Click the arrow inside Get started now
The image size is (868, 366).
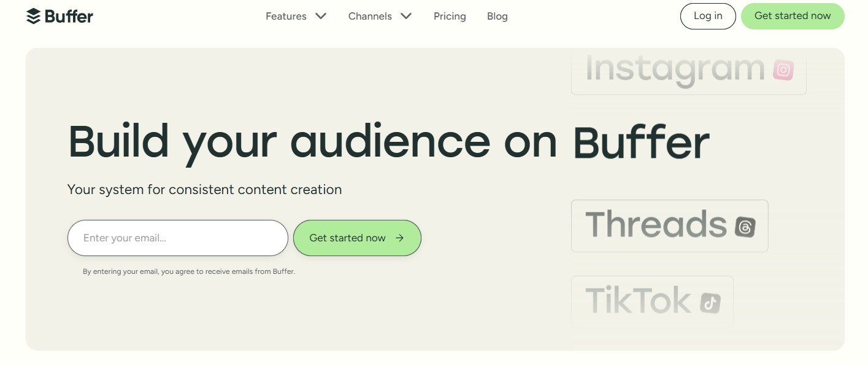[x=399, y=238]
